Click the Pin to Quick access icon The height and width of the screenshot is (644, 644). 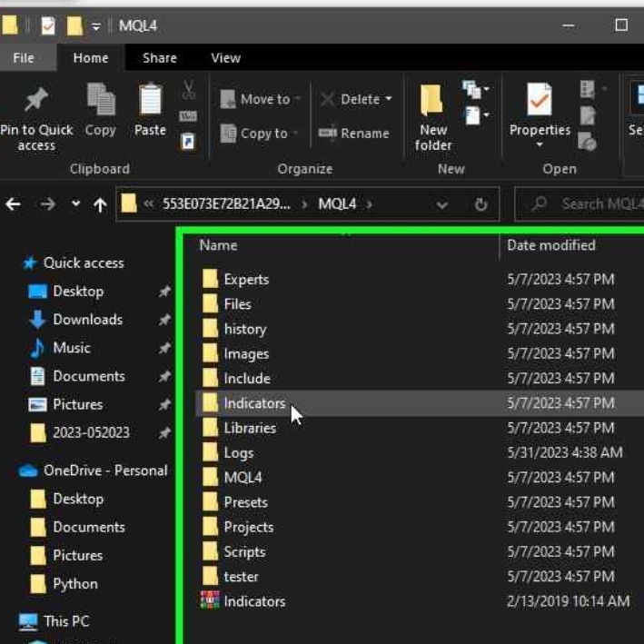35,101
